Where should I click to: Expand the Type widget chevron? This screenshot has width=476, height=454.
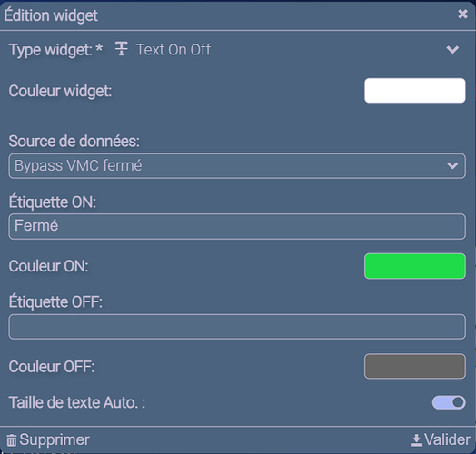[x=452, y=49]
